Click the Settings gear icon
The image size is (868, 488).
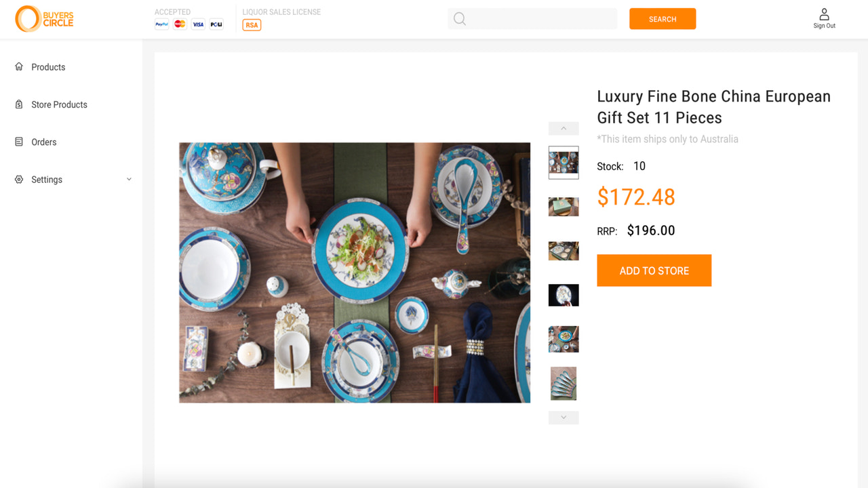[19, 180]
